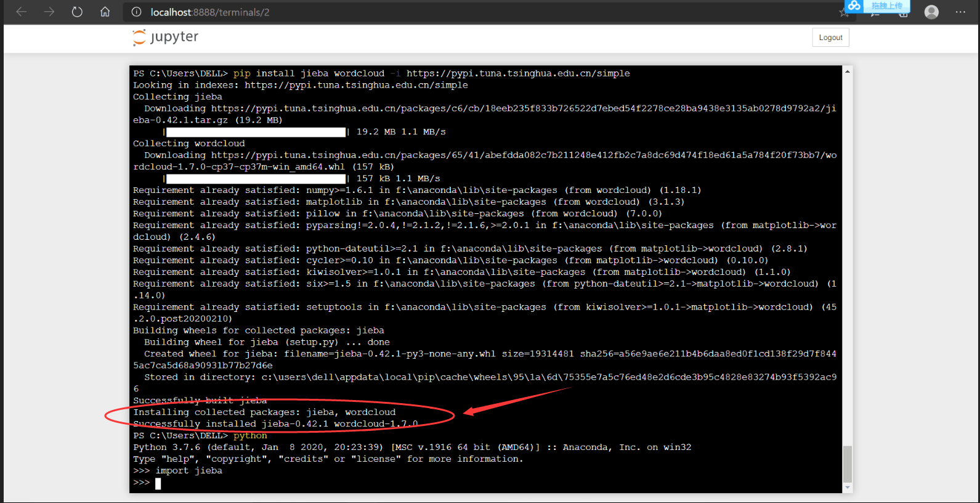Click 'Successfully built jieba' line
The height and width of the screenshot is (503, 980).
[x=200, y=401]
